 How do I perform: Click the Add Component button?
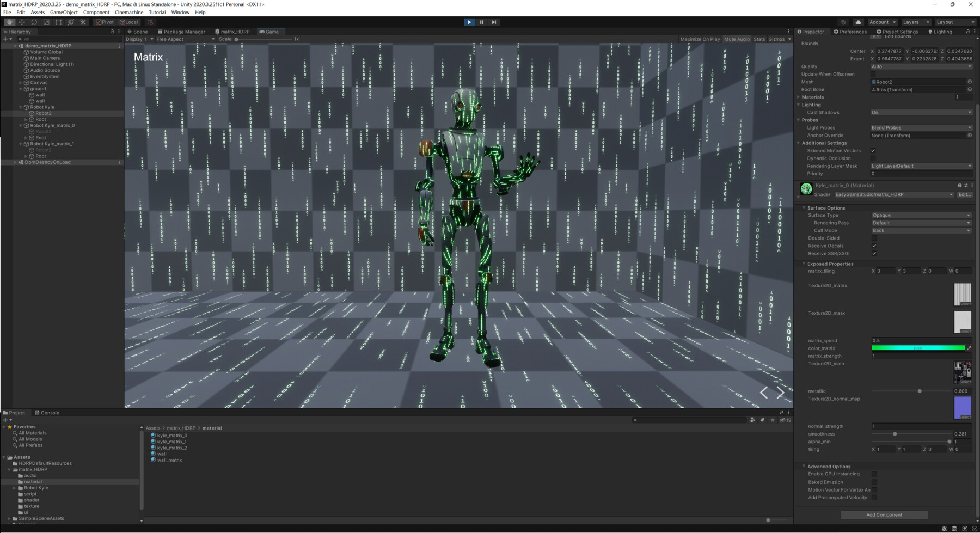click(884, 514)
